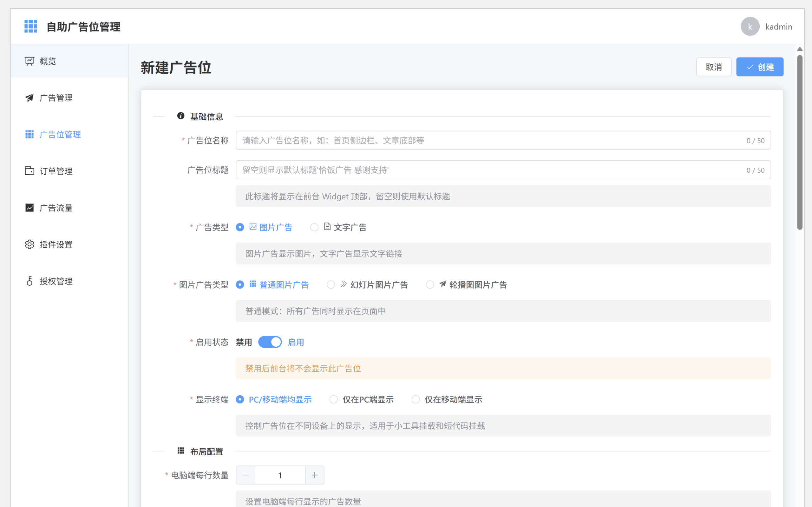
Task: Click the 广告流量 chart icon
Action: pyautogui.click(x=29, y=208)
